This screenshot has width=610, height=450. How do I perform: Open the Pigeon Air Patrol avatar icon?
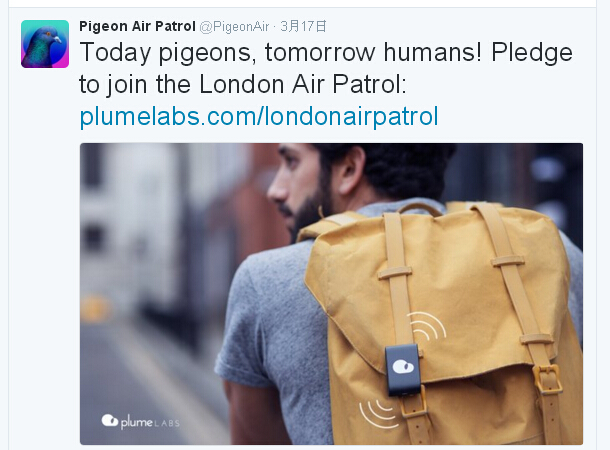pyautogui.click(x=45, y=44)
